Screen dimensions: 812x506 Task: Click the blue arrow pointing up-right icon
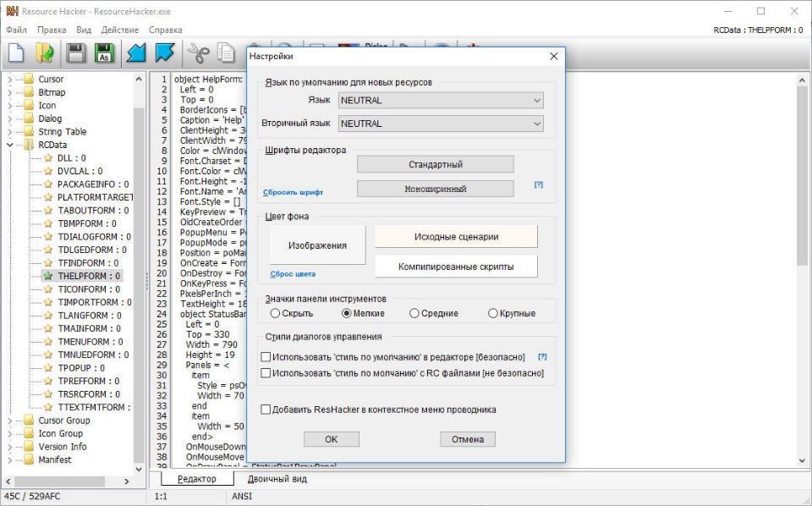pos(165,52)
